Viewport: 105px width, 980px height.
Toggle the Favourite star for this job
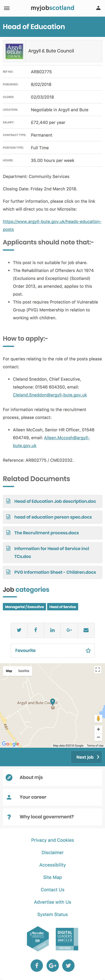tap(88, 650)
